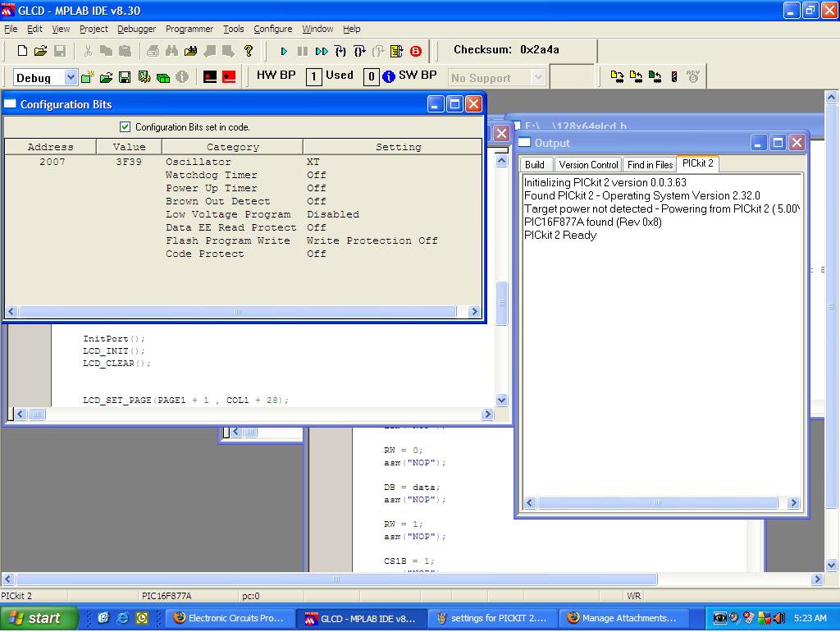The height and width of the screenshot is (632, 840).
Task: Click the Program target device icon
Action: click(617, 76)
